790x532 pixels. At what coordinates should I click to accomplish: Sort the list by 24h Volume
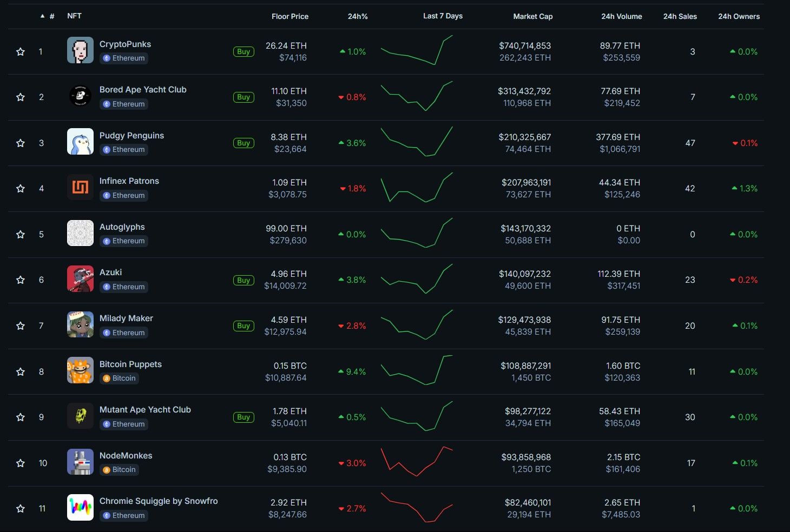click(x=621, y=16)
